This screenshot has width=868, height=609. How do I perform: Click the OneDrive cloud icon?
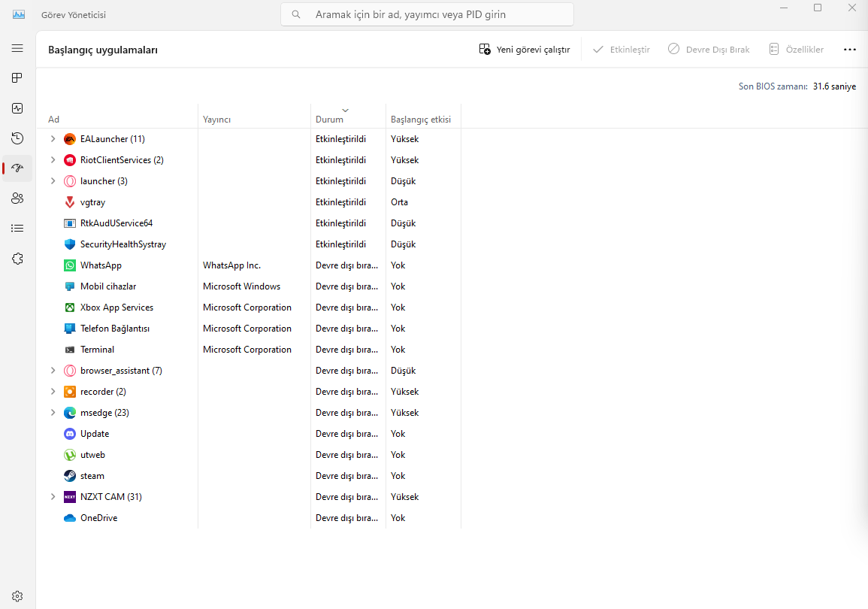(x=70, y=517)
